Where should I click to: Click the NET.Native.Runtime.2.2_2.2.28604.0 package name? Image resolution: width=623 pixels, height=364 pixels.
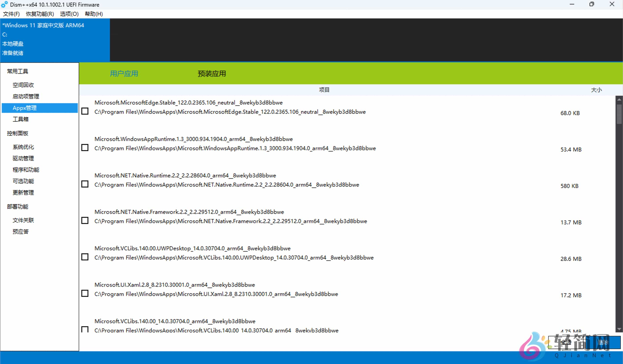point(185,176)
